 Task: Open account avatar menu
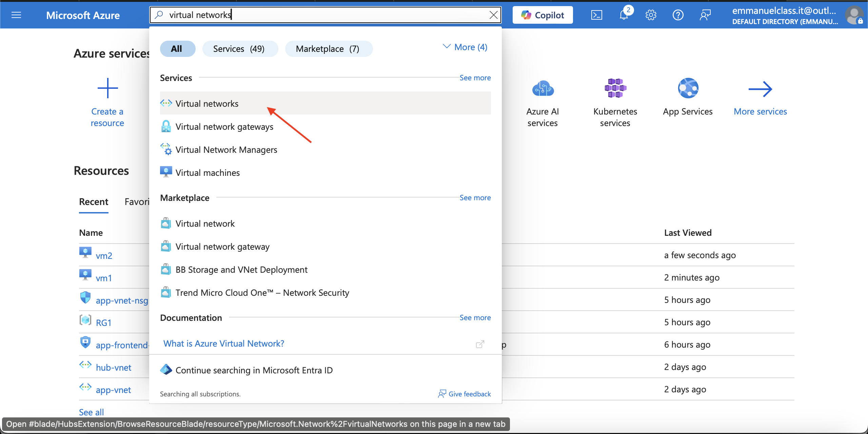[x=854, y=15]
